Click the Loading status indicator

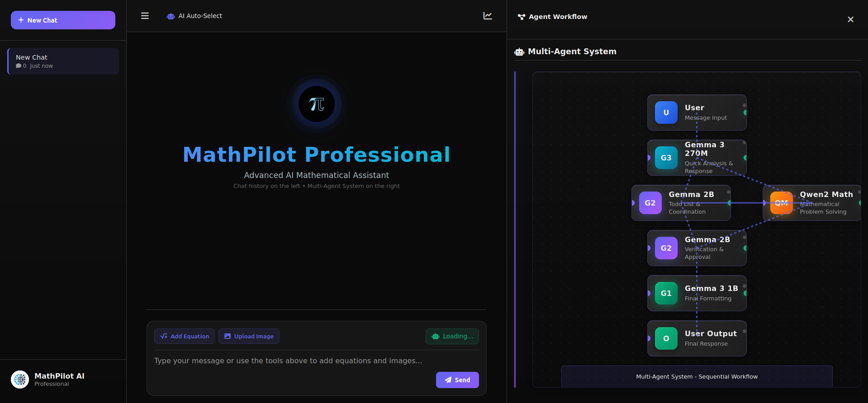click(x=452, y=336)
